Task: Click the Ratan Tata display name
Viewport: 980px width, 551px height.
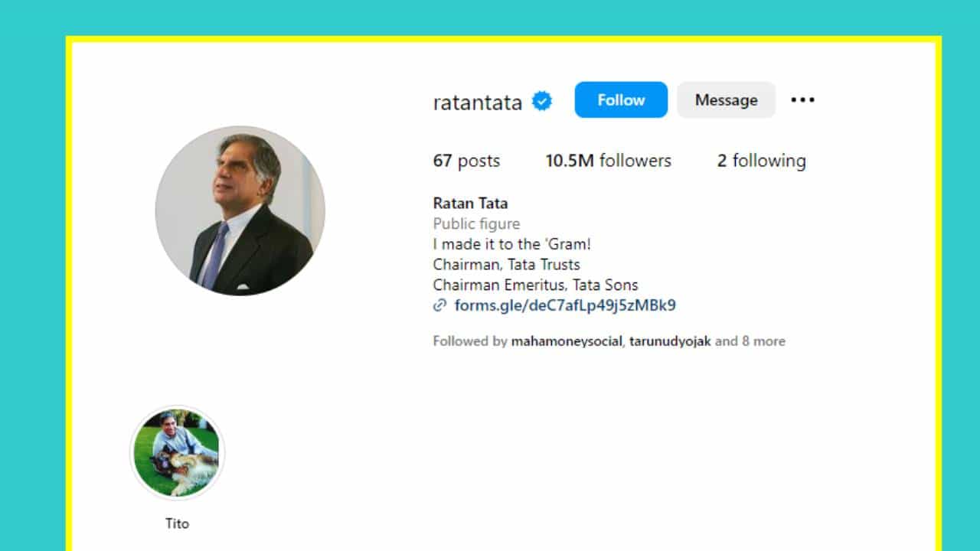Action: (x=469, y=203)
